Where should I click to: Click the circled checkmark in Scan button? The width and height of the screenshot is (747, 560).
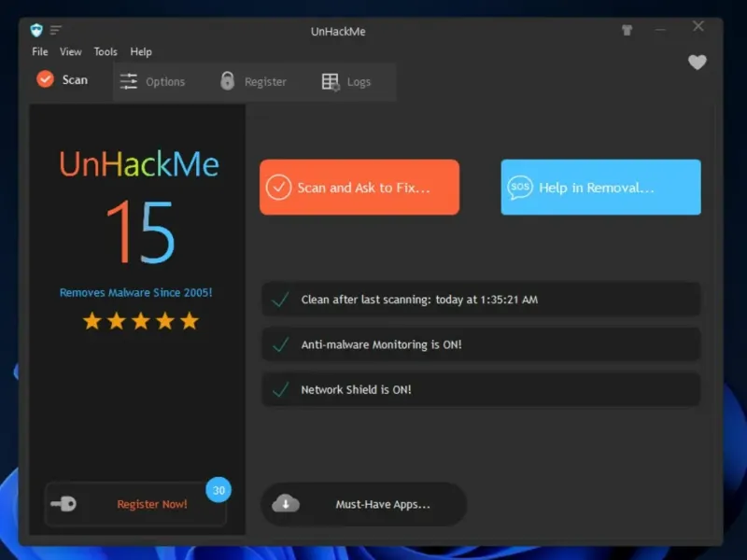tap(278, 188)
